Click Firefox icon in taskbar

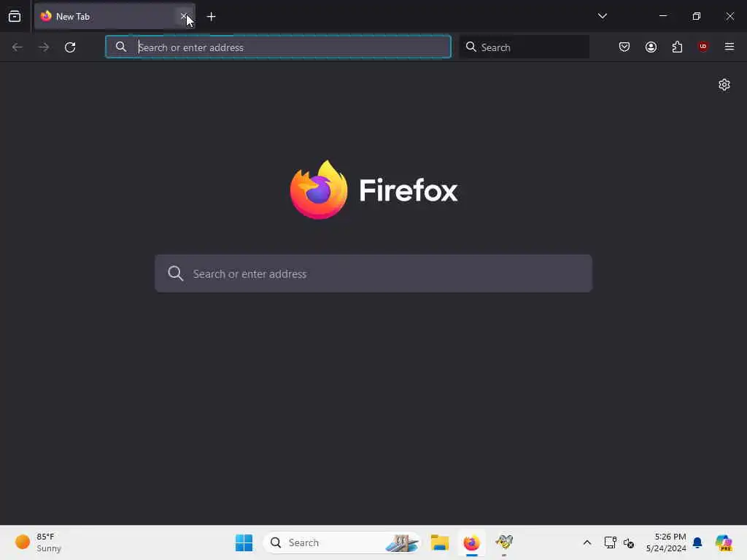click(x=472, y=542)
